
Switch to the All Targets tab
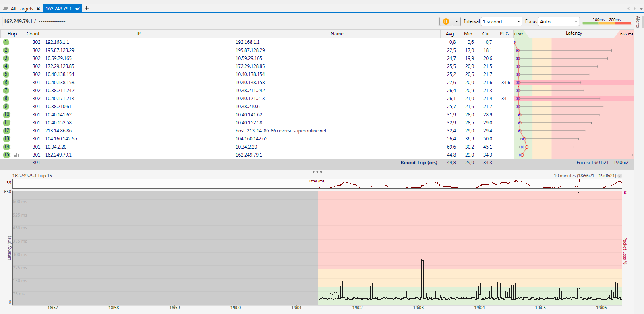22,8
